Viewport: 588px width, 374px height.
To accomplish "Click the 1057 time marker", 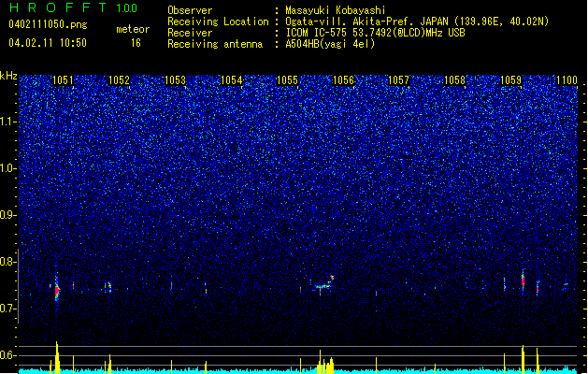I will [398, 80].
